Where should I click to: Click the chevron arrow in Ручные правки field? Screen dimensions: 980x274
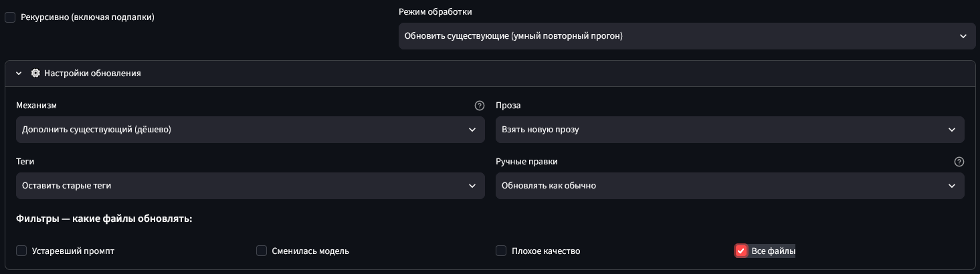(x=952, y=186)
